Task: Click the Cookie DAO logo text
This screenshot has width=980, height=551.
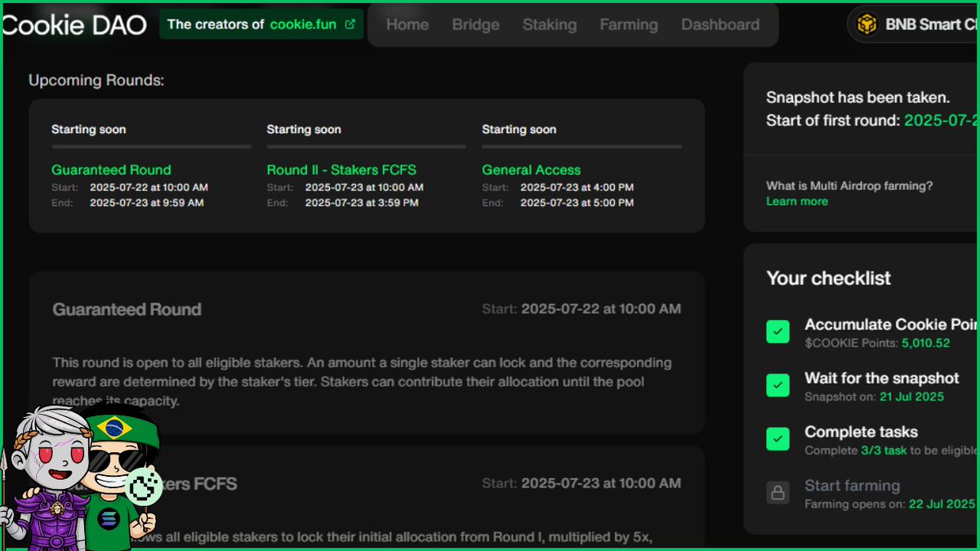Action: 73,24
